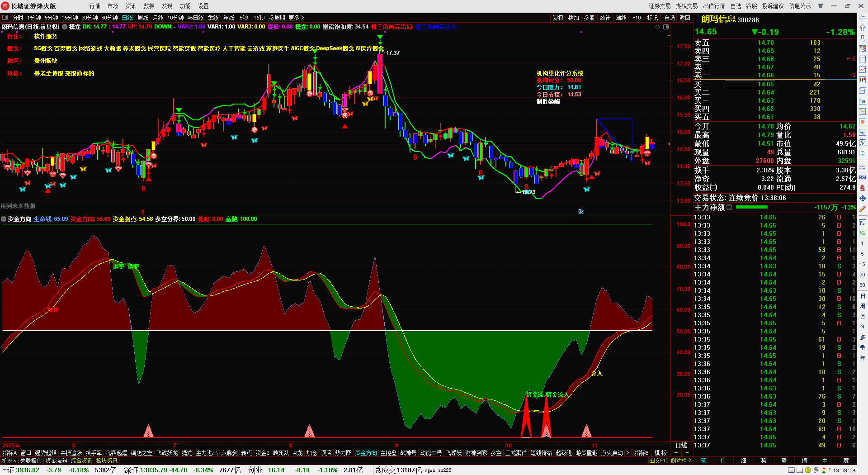This screenshot has height=475, width=868.
Task: Click the 买一 price box 14.65
Action: coord(750,84)
